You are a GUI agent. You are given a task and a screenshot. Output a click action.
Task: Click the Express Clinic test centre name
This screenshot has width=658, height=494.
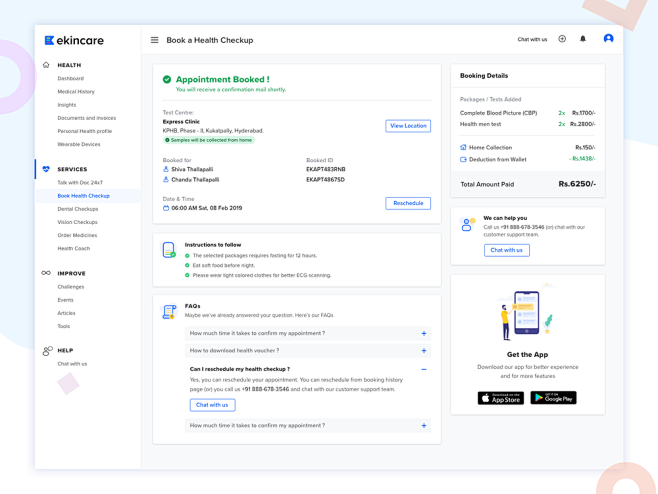[x=181, y=122]
